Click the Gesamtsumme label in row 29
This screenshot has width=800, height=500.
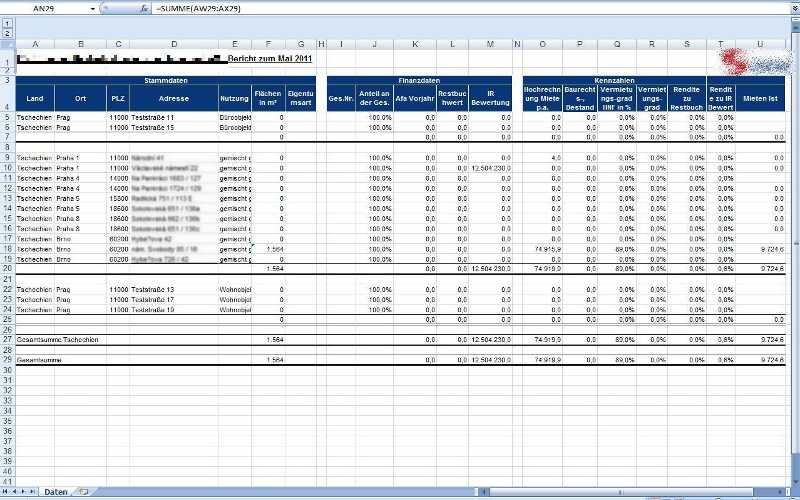pyautogui.click(x=39, y=360)
